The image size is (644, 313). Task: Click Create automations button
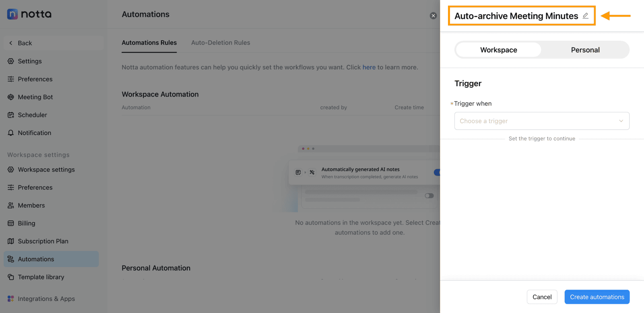[597, 297]
